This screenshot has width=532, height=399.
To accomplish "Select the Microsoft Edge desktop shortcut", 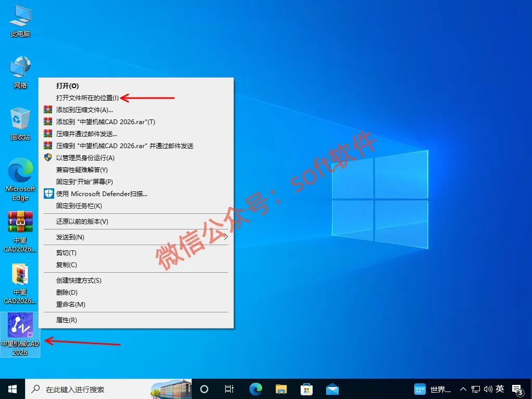I will coord(20,179).
